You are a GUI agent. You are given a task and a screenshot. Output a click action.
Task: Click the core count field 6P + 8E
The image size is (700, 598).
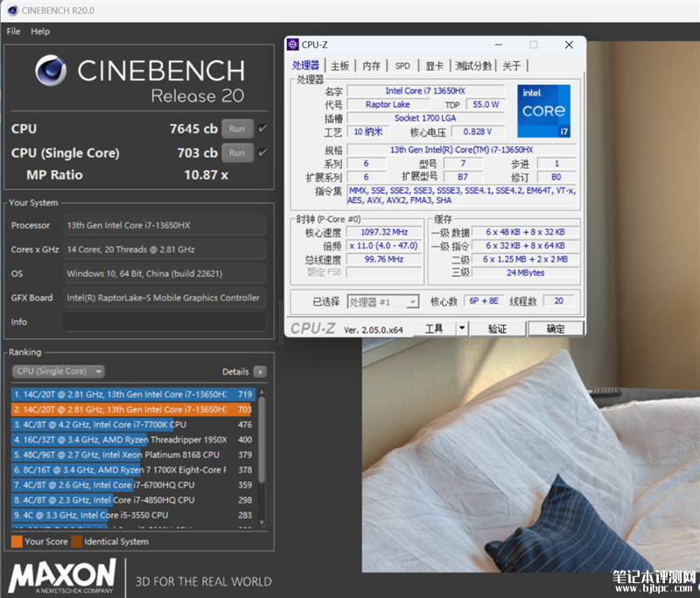click(x=484, y=300)
